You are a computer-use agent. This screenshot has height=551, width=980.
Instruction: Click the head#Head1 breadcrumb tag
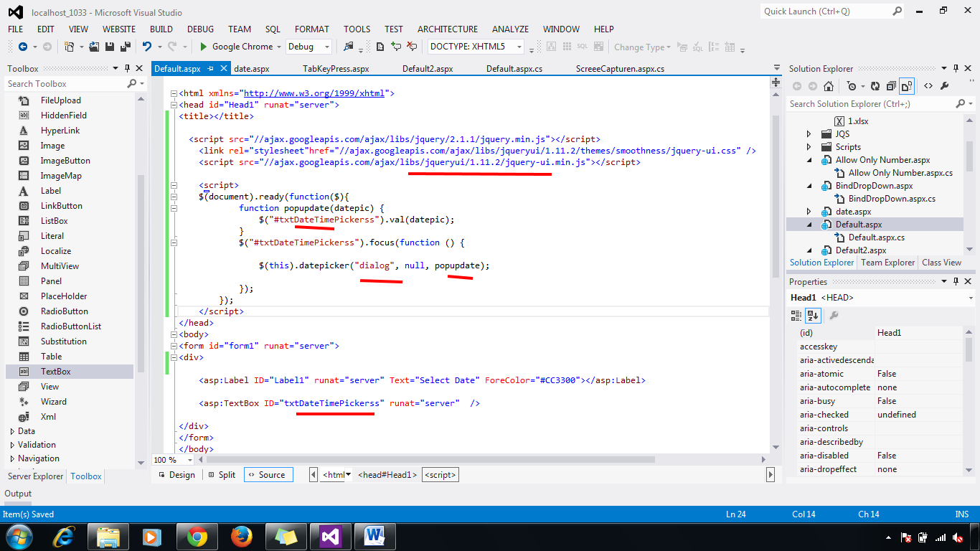(x=387, y=474)
